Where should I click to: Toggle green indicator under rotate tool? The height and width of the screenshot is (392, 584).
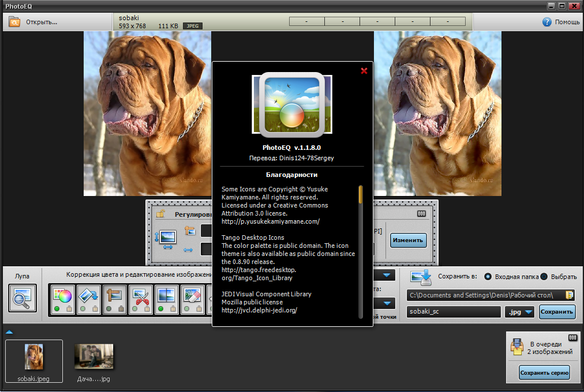pos(83,308)
